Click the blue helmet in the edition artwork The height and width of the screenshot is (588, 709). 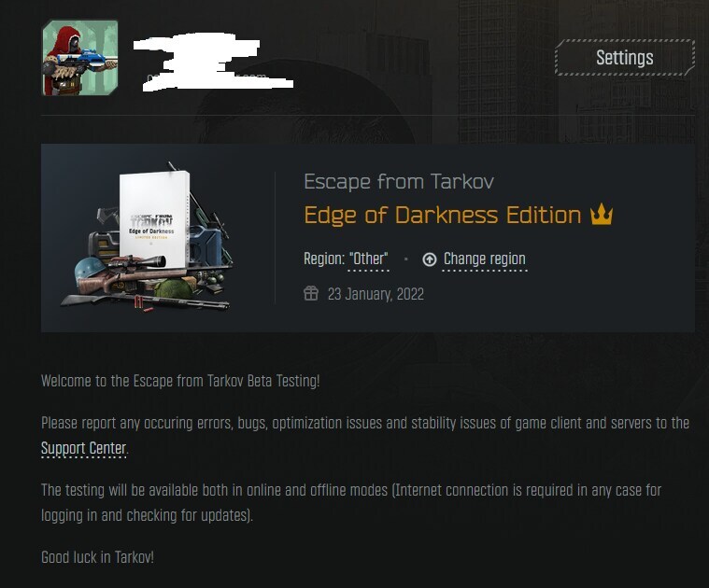coord(90,270)
